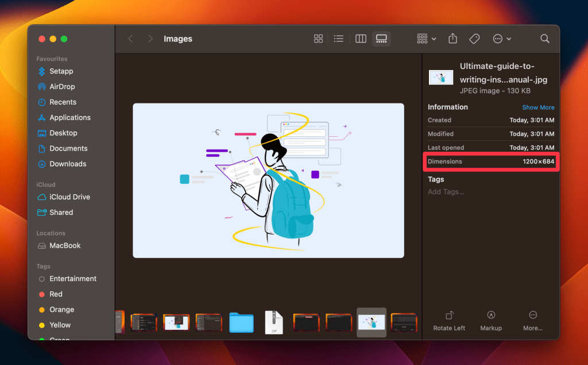Open the search magnifier icon
588x365 pixels.
point(544,39)
